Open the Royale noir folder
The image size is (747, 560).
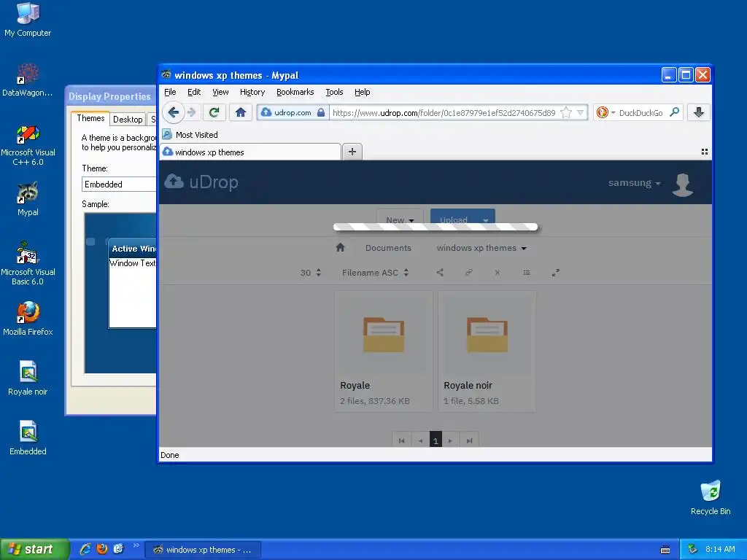click(x=487, y=351)
